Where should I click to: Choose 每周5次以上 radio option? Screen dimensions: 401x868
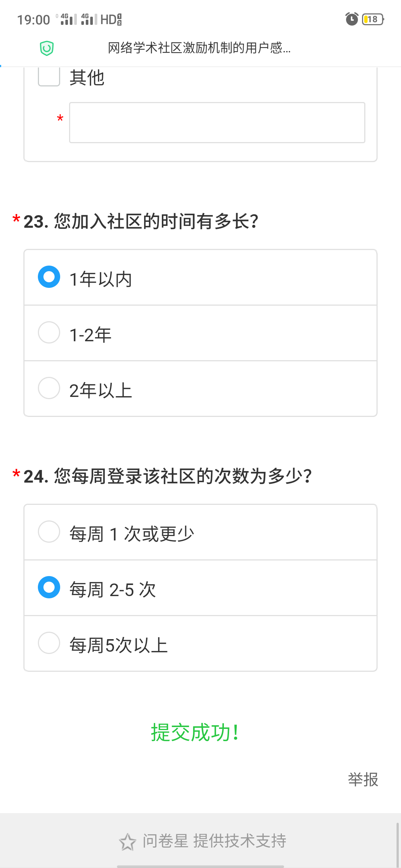(49, 643)
